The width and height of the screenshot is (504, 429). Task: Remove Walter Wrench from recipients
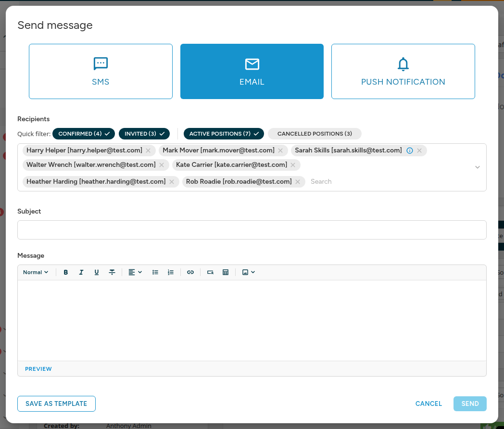click(x=162, y=165)
